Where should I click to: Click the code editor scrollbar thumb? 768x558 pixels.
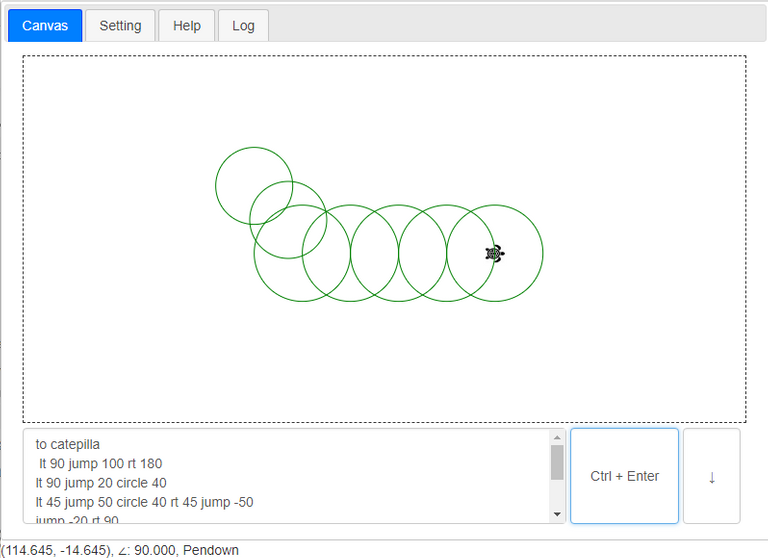pos(558,462)
